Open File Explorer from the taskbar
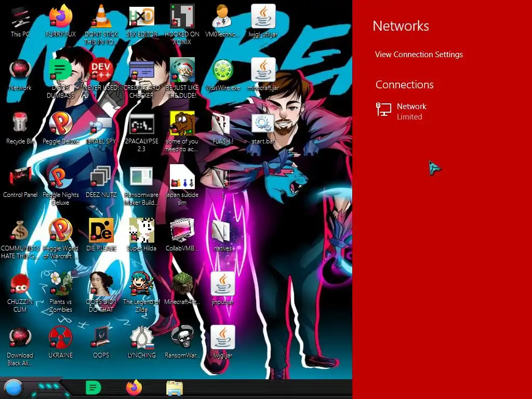 [175, 388]
